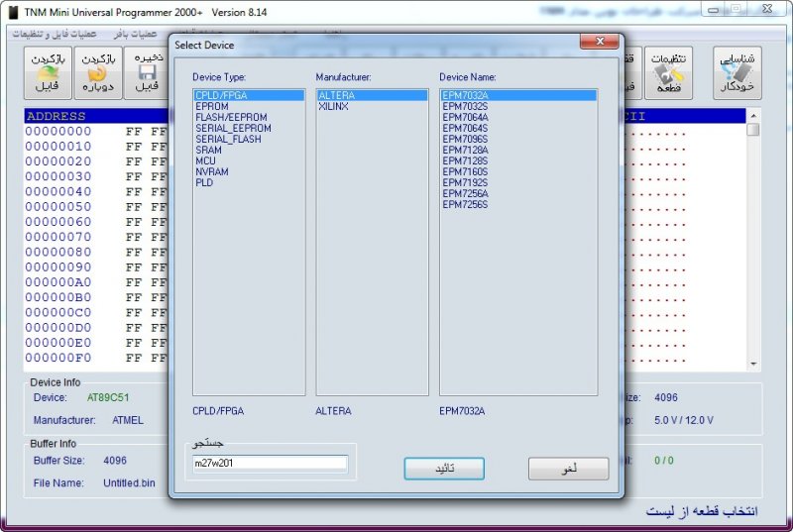This screenshot has width=793, height=532.
Task: Select device EPM7128S
Action: (x=465, y=160)
